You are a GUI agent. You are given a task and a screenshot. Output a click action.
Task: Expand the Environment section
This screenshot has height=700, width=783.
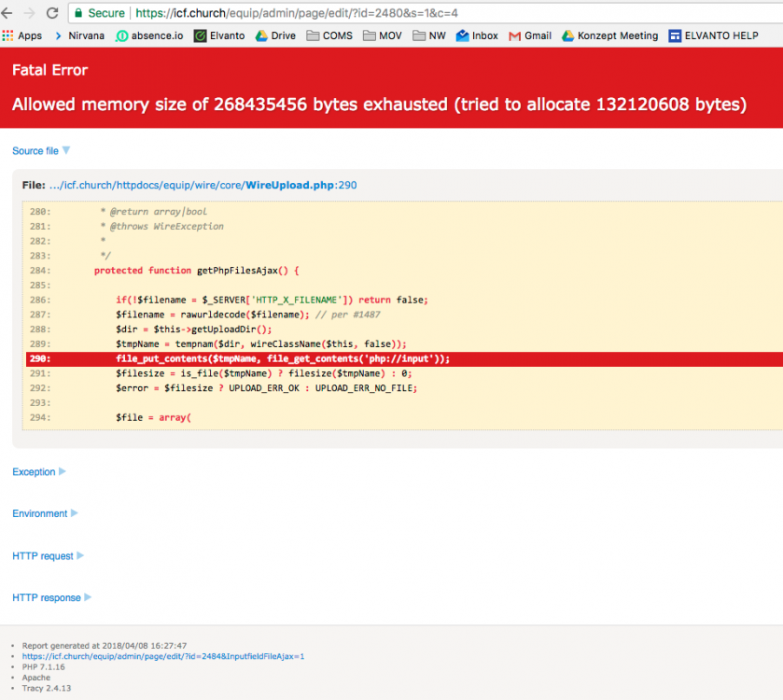click(x=39, y=513)
